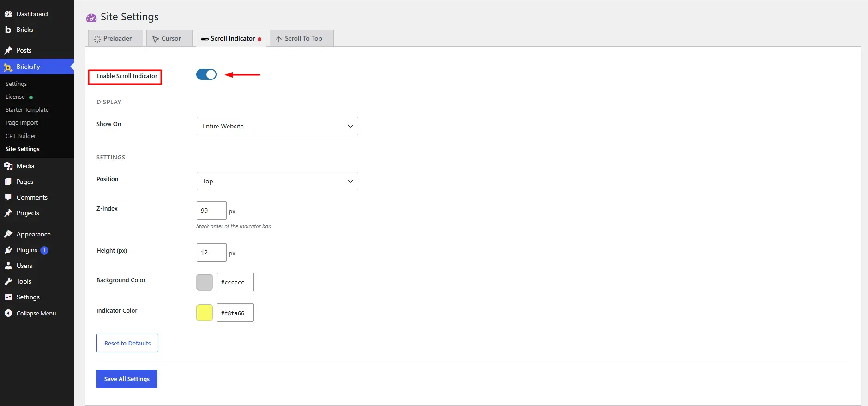Viewport: 868px width, 406px height.
Task: Open the Position dropdown
Action: click(x=277, y=181)
